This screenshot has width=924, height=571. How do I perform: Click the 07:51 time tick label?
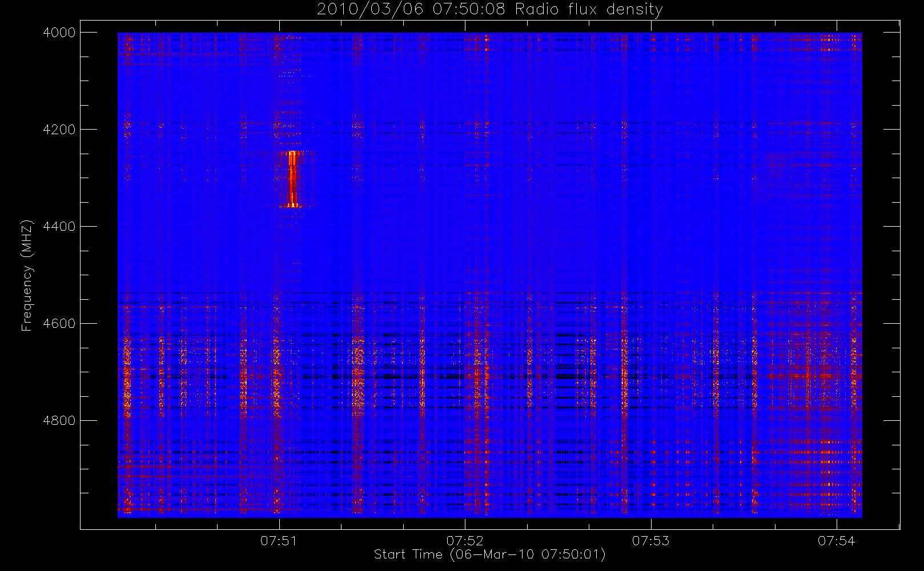click(279, 540)
